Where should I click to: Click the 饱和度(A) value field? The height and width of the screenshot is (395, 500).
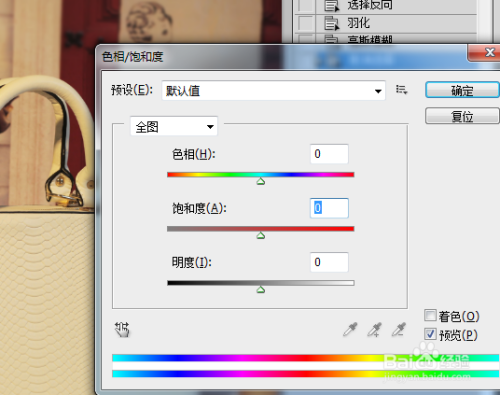pyautogui.click(x=329, y=208)
